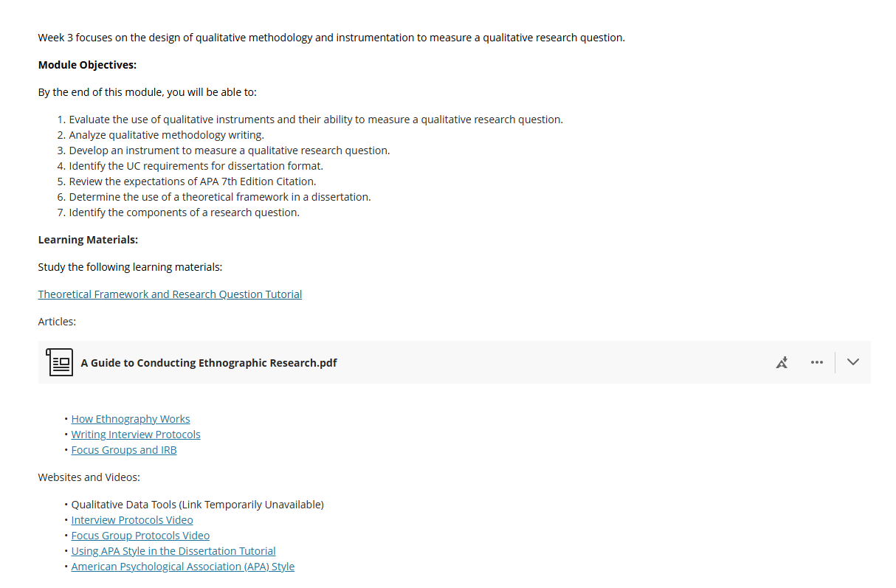Open Using APA Style in the Dissertation Tutorial

[x=173, y=550]
